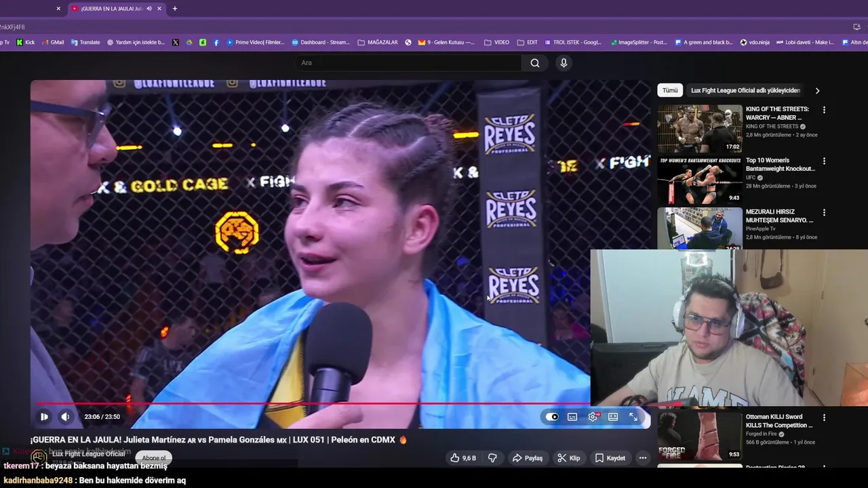
Task: Open options menu for Ottoman KILIJ Sword video
Action: click(824, 418)
